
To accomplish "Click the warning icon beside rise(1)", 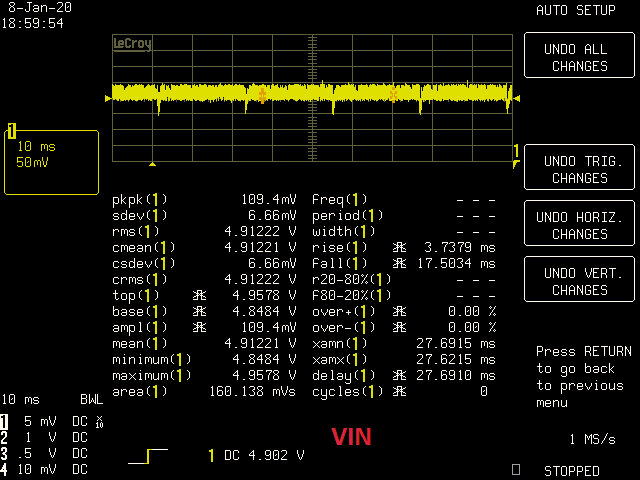I will pos(399,247).
